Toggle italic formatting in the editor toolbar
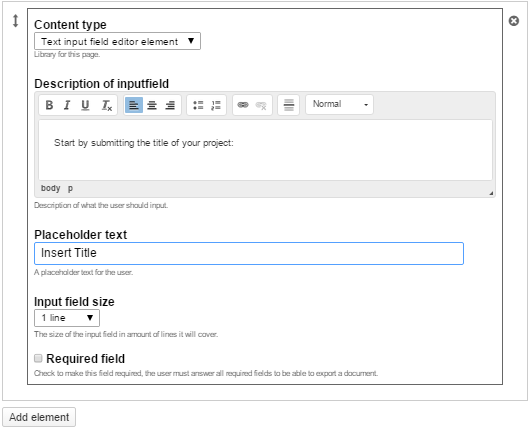 67,105
